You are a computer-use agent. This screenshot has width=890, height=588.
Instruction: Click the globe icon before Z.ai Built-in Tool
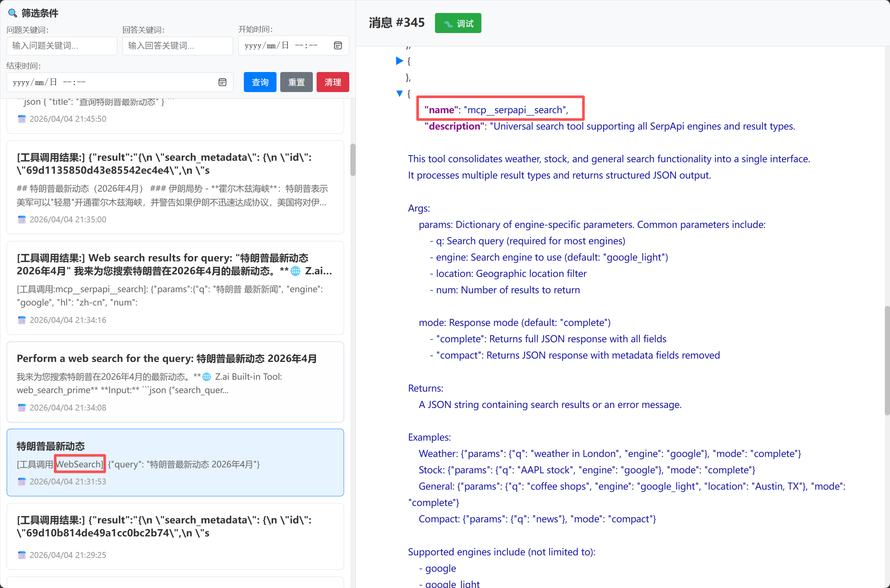tap(207, 376)
